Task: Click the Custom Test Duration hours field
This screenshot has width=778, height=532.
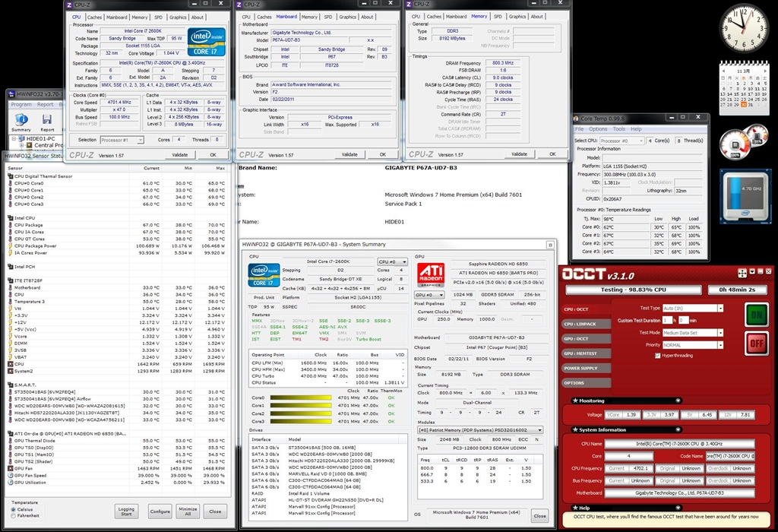Action: pyautogui.click(x=667, y=320)
